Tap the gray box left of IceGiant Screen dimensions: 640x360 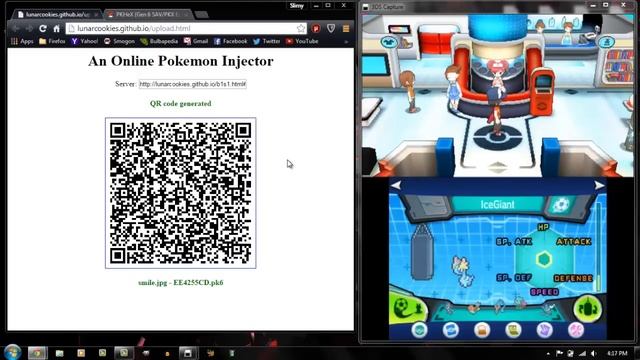pos(429,205)
